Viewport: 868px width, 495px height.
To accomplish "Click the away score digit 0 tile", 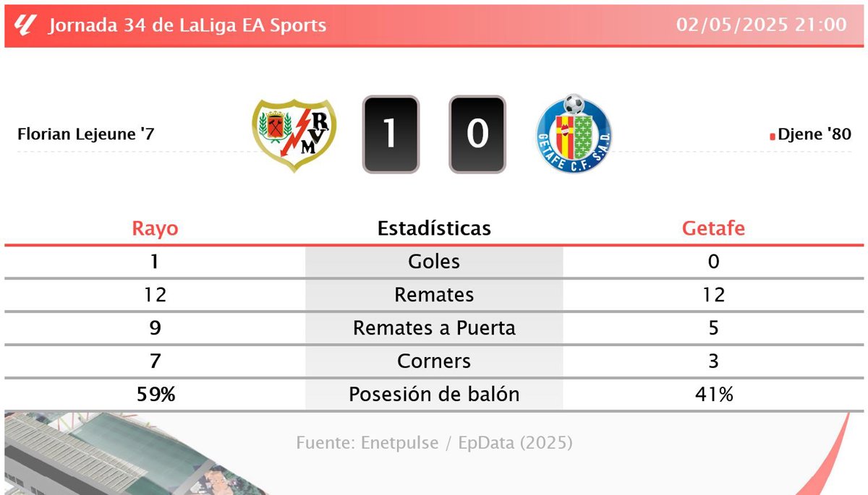I will pyautogui.click(x=477, y=134).
